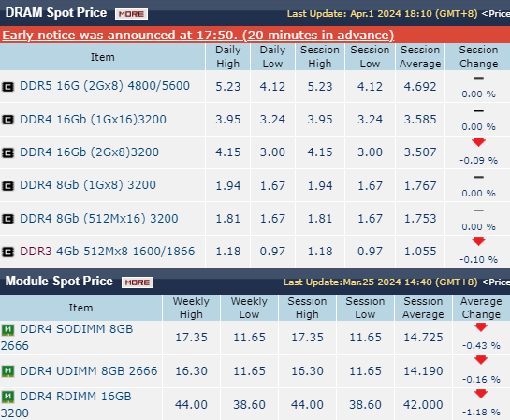
Task: Open DDR4 8Gb (512Mx16) 3200 item link
Action: click(x=99, y=219)
